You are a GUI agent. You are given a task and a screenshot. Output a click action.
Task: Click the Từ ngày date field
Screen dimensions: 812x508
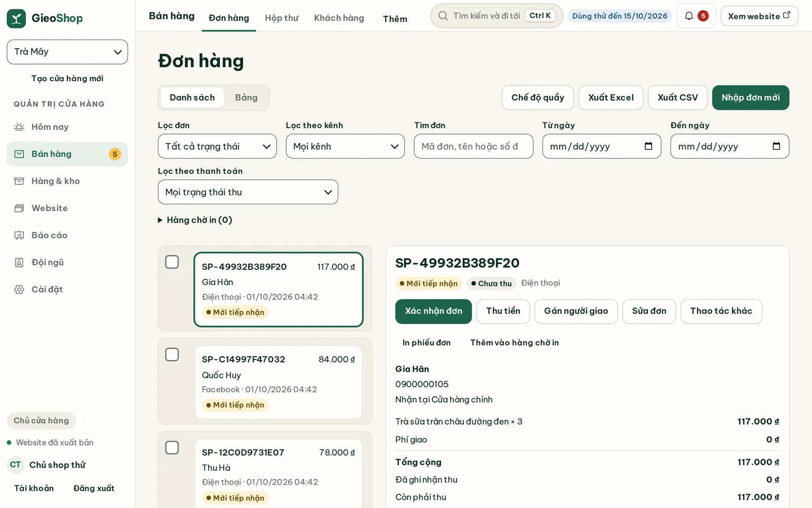click(601, 146)
